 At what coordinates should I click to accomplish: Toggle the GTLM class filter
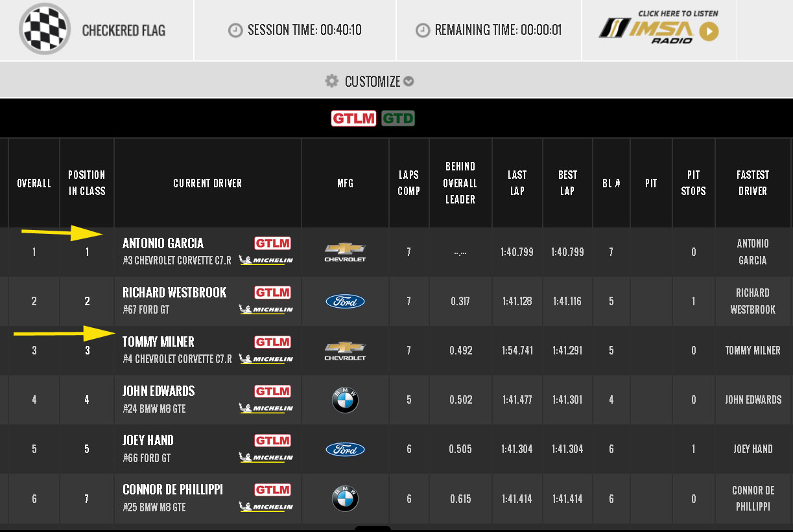(x=353, y=119)
